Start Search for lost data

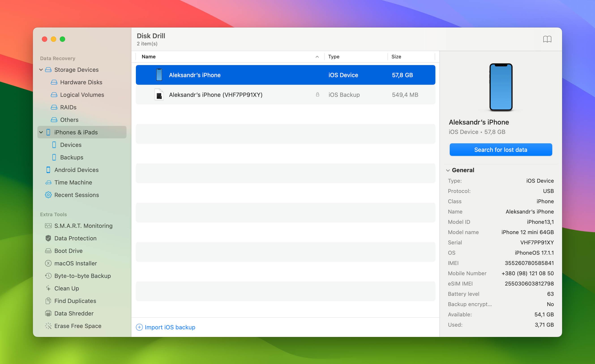tap(501, 150)
